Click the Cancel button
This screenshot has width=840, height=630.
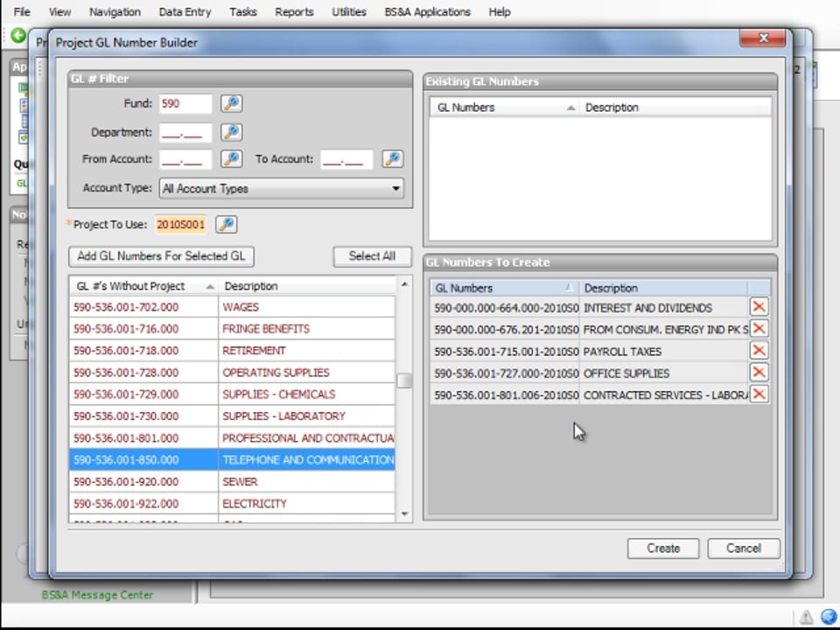pyautogui.click(x=744, y=549)
